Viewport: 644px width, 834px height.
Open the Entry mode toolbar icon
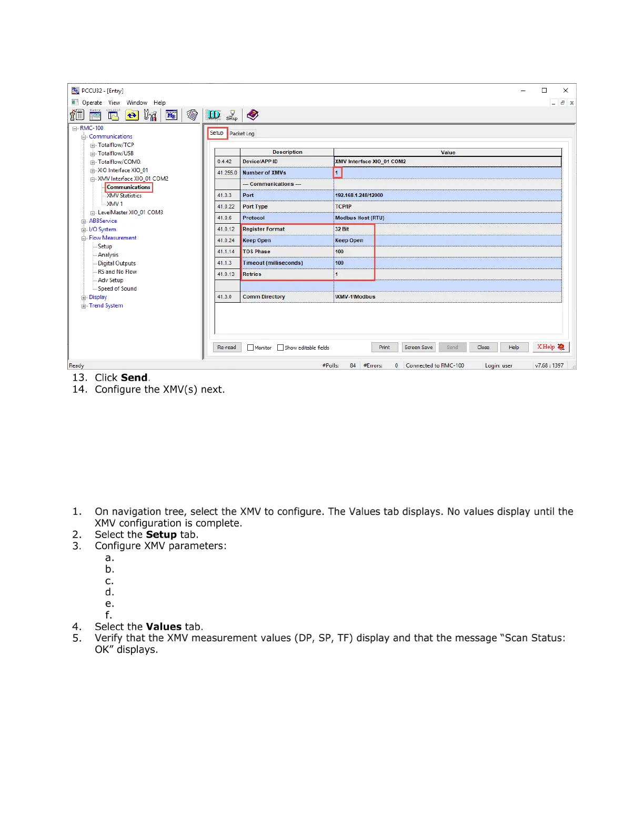[x=95, y=115]
